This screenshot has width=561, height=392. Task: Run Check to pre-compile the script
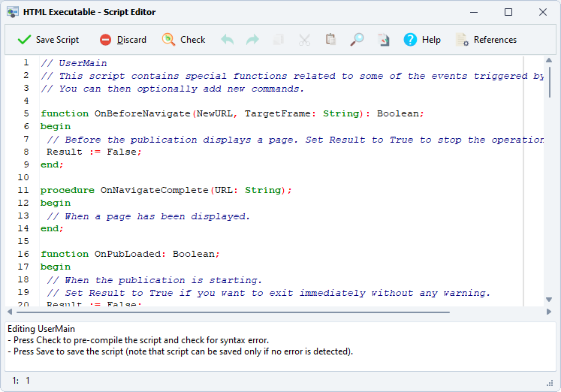[184, 40]
